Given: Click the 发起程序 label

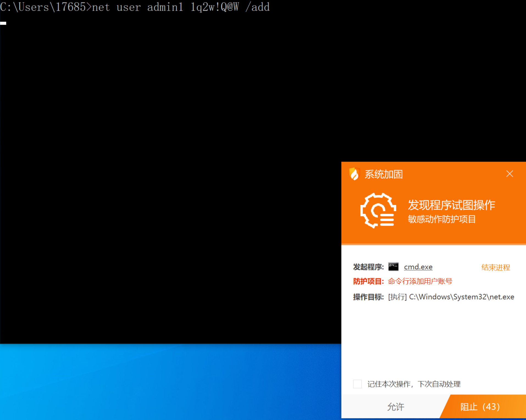Looking at the screenshot, I should [x=368, y=267].
